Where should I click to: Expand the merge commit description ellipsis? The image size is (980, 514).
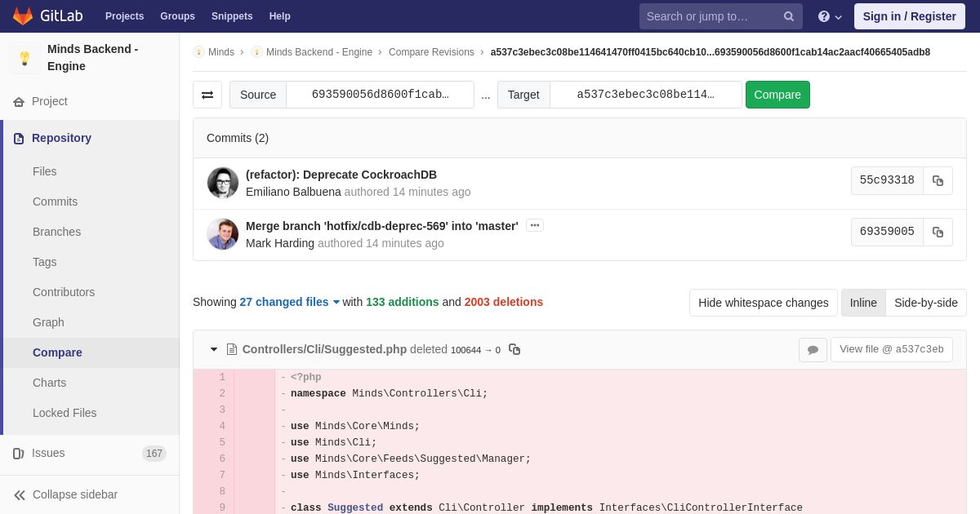(535, 225)
